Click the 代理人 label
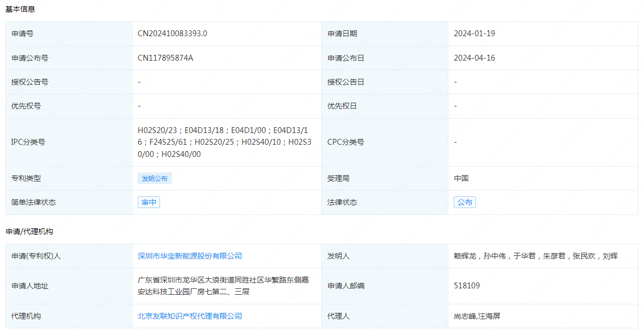The image size is (644, 332). 338,316
